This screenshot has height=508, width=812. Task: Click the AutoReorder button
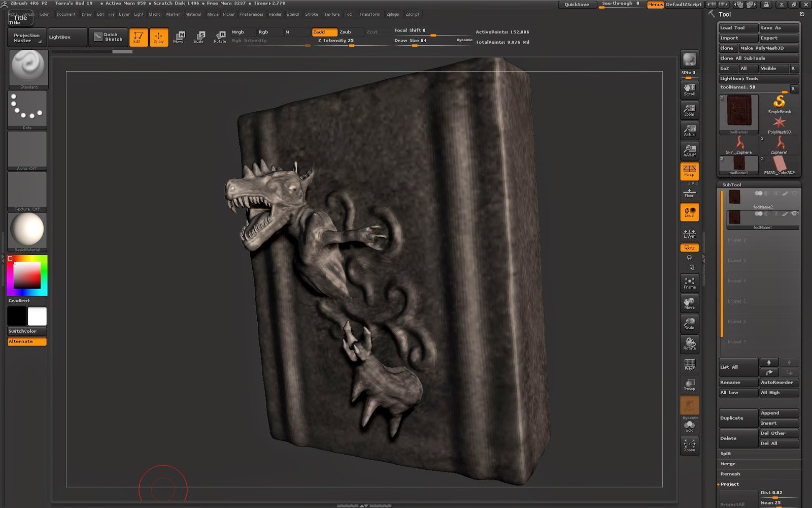[779, 383]
